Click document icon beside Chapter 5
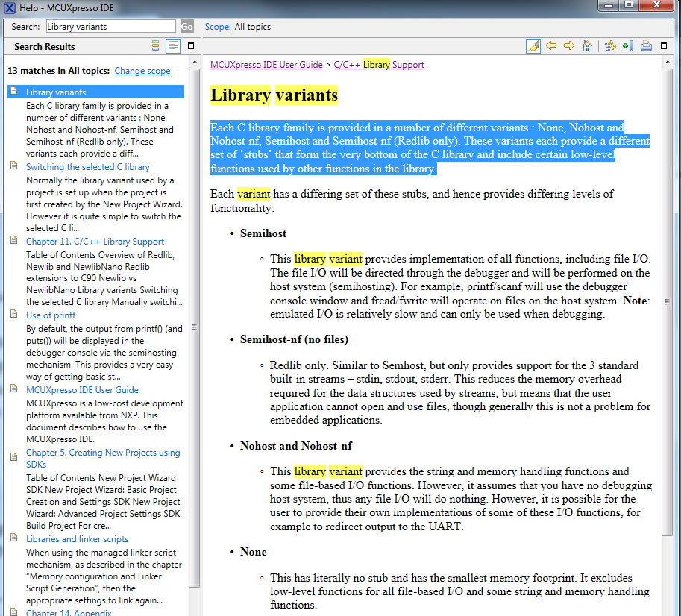The width and height of the screenshot is (681, 616). click(14, 456)
